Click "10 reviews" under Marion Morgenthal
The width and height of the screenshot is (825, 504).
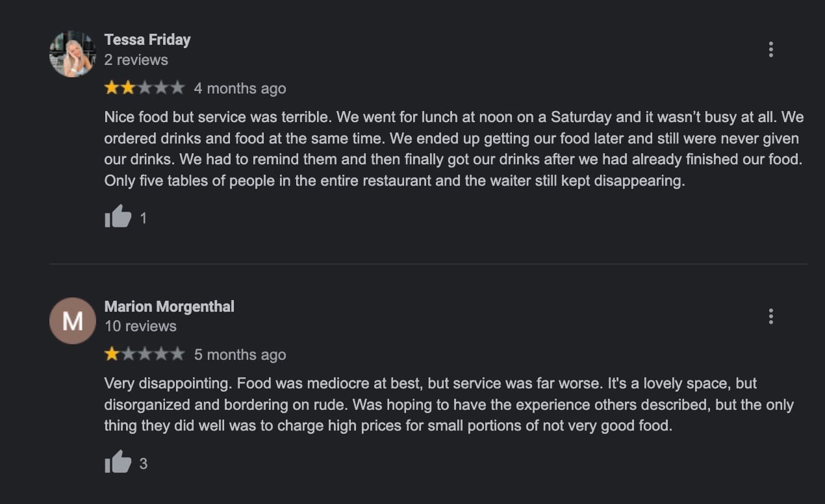pos(140,326)
